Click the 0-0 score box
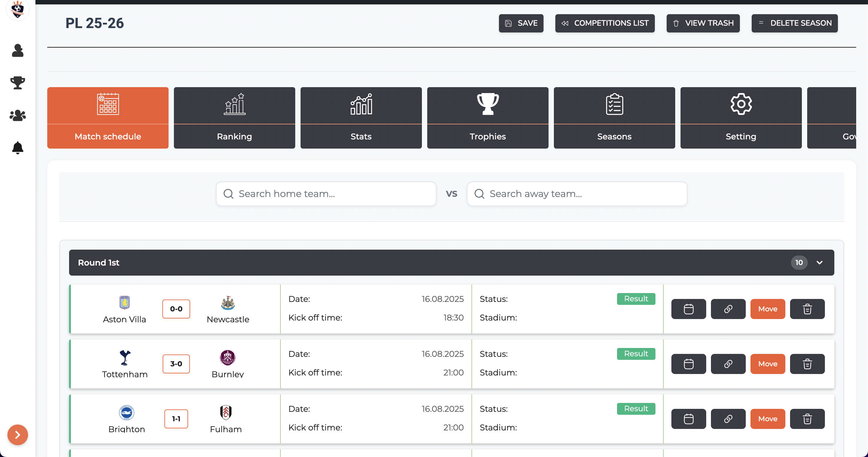The height and width of the screenshot is (457, 868). tap(176, 309)
